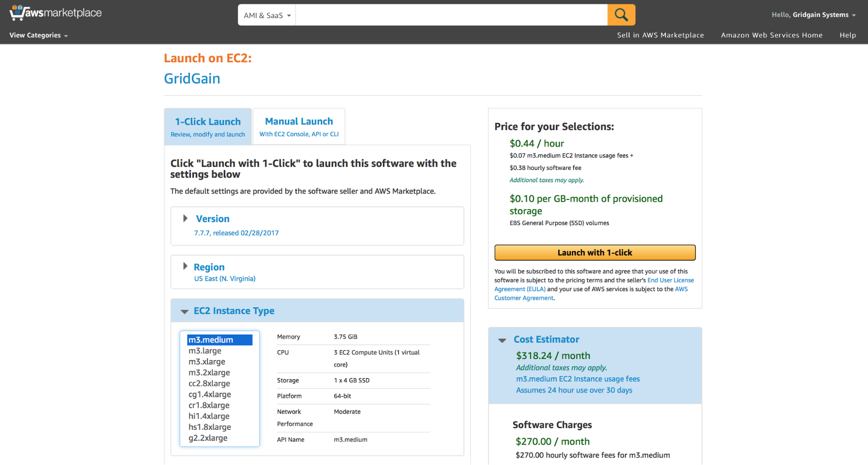Select hs1.8xlarge instance type

point(210,427)
